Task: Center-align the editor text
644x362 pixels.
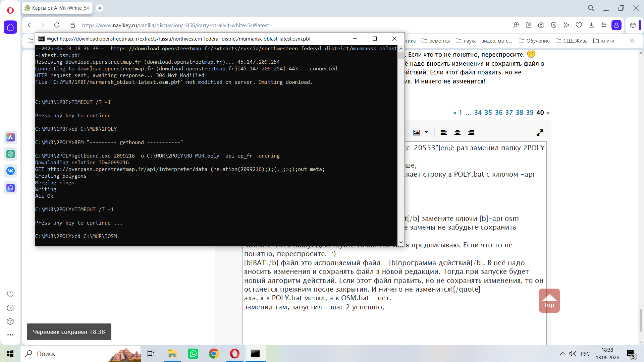Action: (458, 133)
